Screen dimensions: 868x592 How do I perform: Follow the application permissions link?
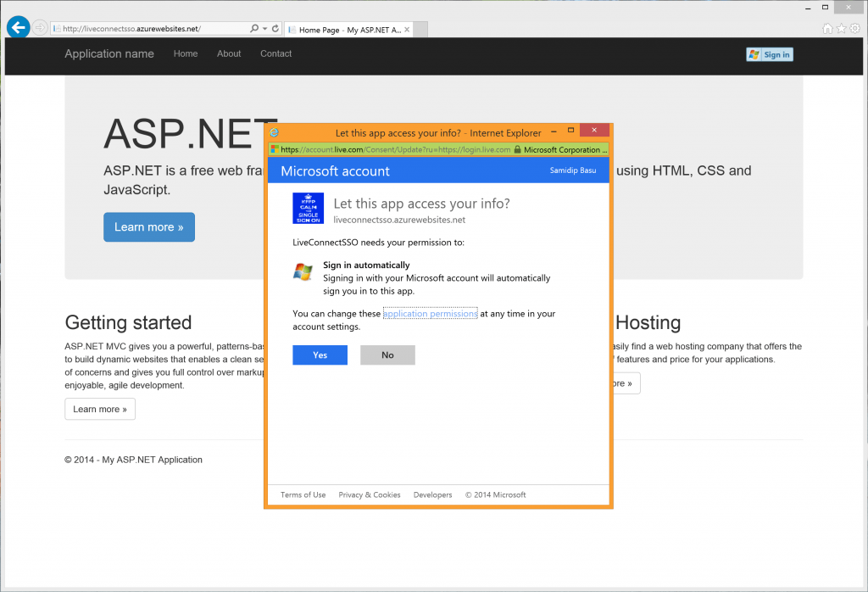(430, 314)
